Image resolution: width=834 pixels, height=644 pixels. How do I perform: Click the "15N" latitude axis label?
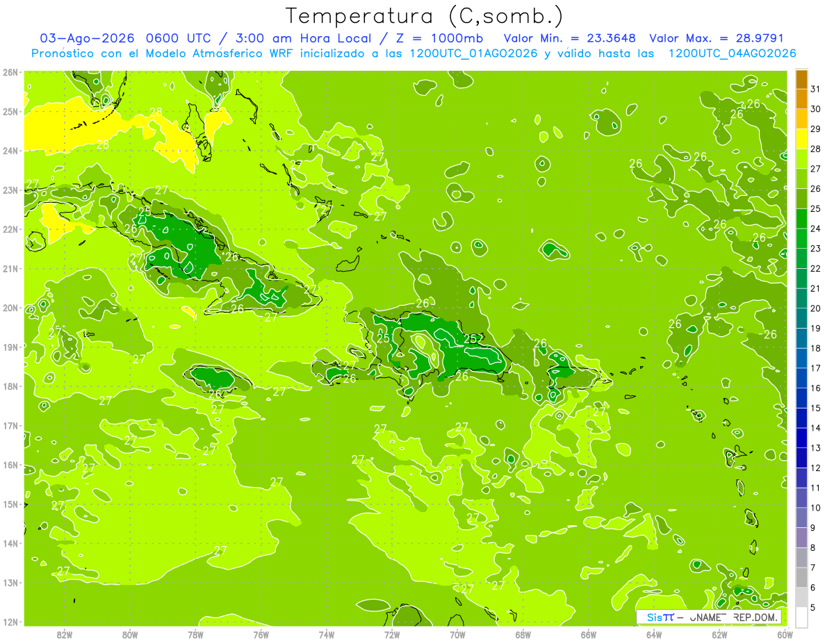click(x=10, y=504)
